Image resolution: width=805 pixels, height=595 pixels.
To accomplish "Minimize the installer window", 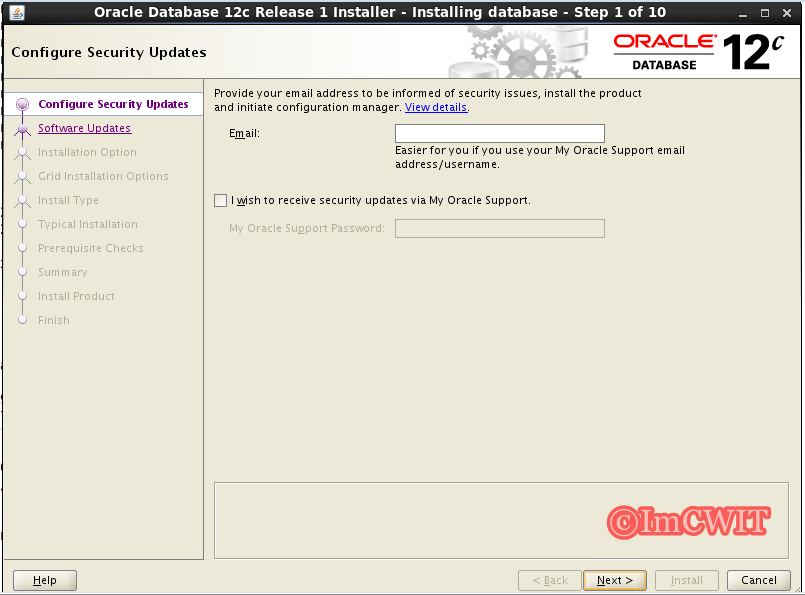I will pyautogui.click(x=743, y=13).
